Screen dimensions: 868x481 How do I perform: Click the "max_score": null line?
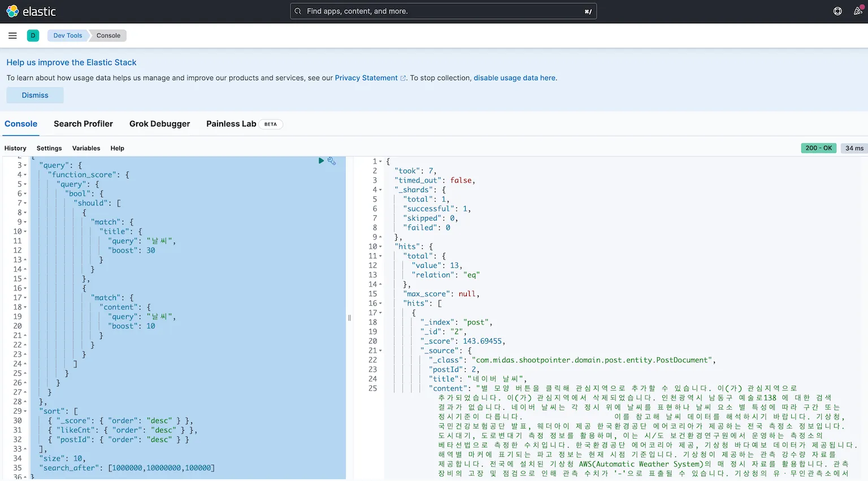point(441,294)
